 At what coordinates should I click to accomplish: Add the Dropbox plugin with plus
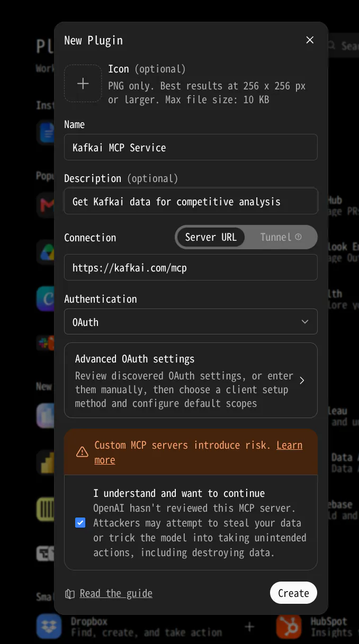coord(249,627)
